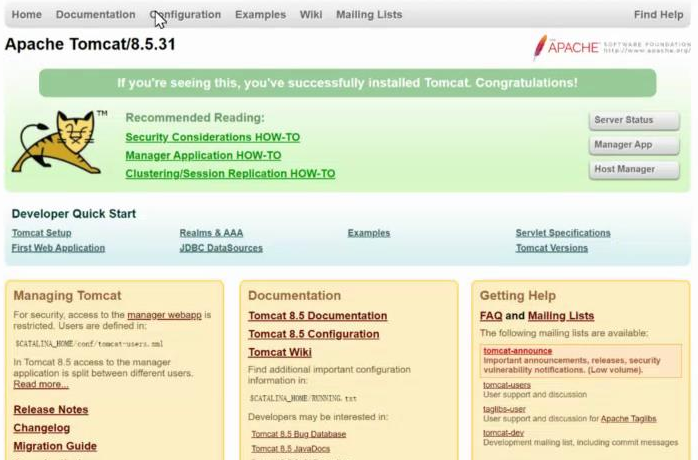Click the congratulations banner text
Screen dimensions: 698x460
click(347, 83)
